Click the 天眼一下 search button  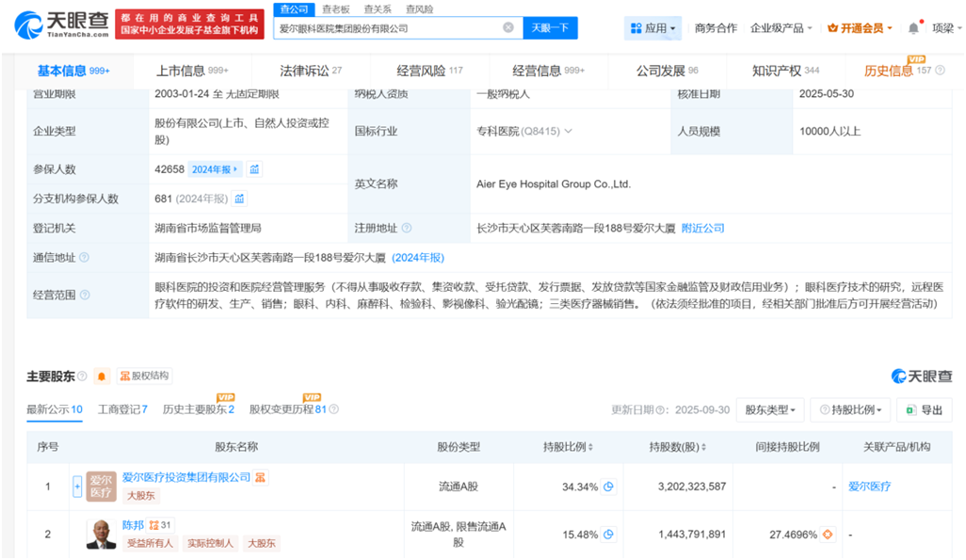point(550,28)
